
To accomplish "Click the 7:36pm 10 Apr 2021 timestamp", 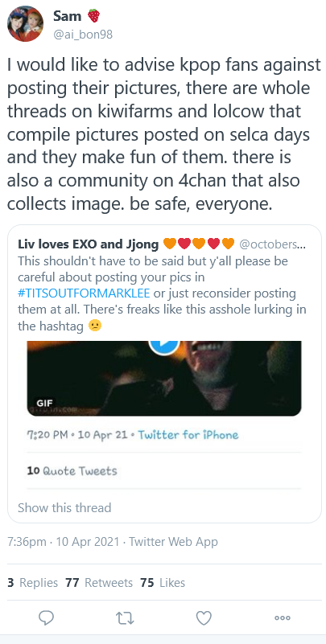I will click(x=64, y=542).
